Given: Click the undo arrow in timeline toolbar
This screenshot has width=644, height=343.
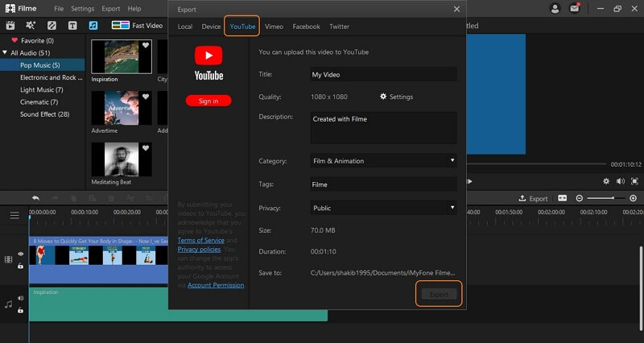Looking at the screenshot, I should (x=35, y=198).
